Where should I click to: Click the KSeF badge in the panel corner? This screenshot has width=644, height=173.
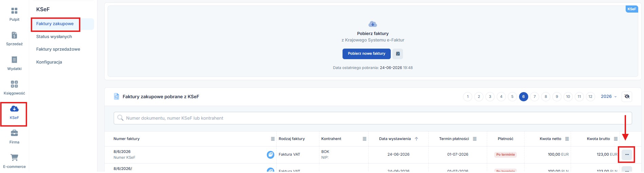click(x=632, y=9)
